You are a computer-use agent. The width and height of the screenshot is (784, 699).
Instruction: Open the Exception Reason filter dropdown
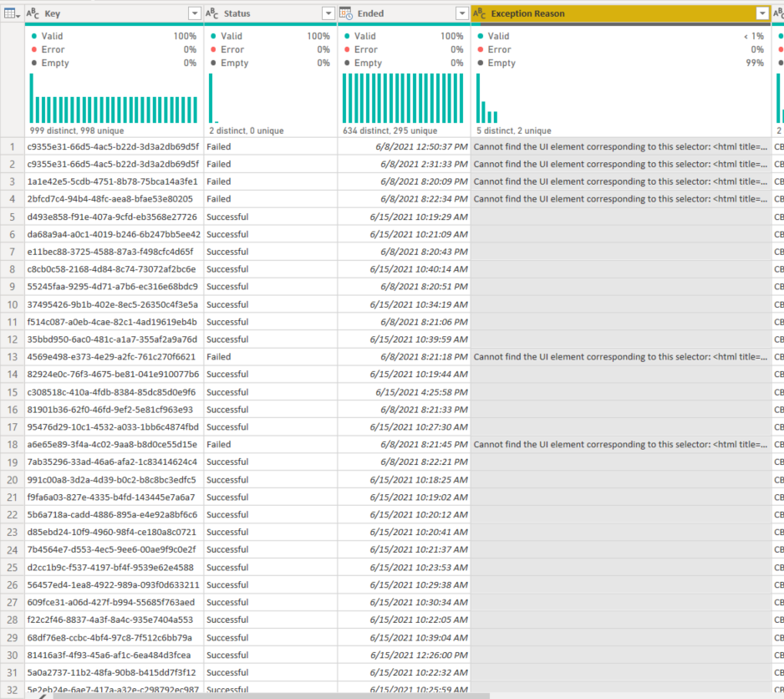pyautogui.click(x=762, y=13)
